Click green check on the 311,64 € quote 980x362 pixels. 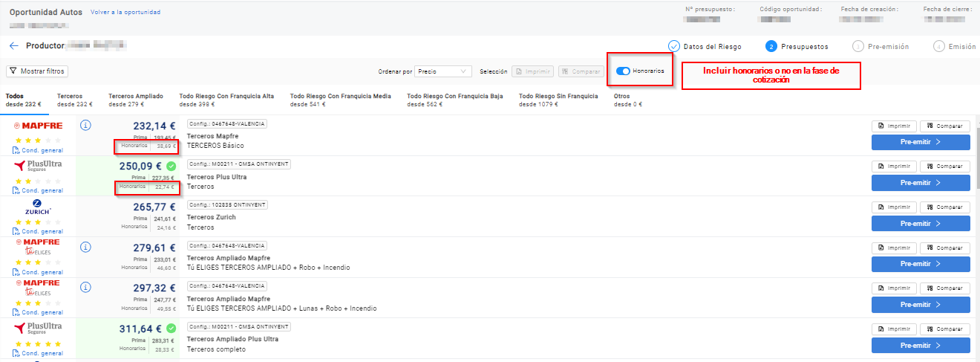171,328
